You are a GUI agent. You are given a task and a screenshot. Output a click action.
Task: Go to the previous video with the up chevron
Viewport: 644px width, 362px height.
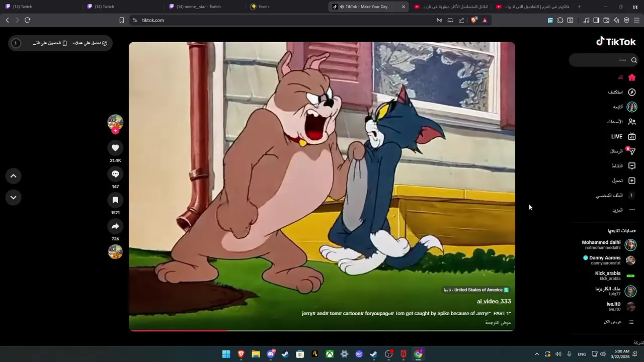[x=14, y=176]
